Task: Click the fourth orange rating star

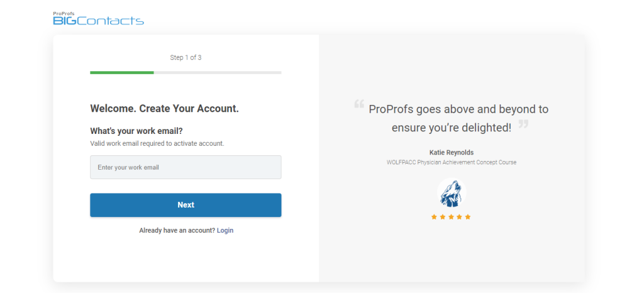Action: (x=459, y=217)
